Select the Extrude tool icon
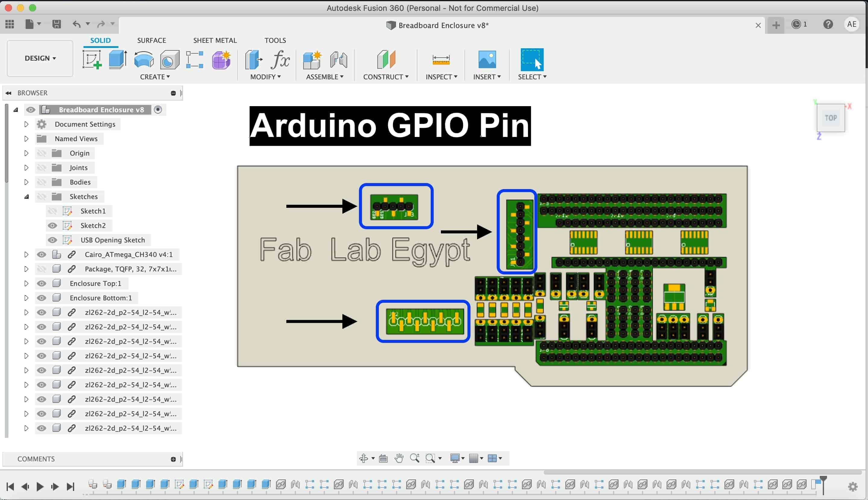This screenshot has height=500, width=868. (118, 60)
